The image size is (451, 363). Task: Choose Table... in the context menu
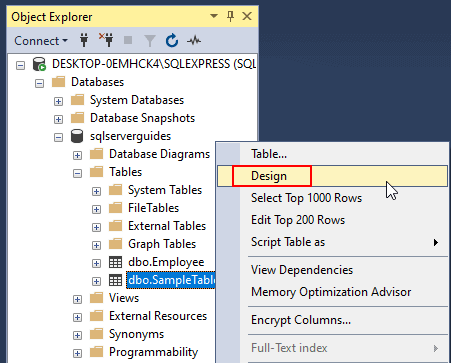332,154
